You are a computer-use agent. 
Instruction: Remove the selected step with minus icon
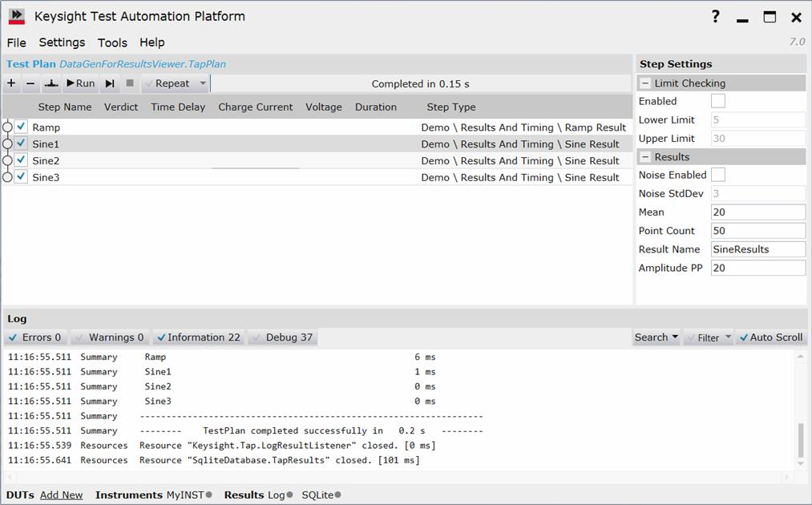coord(30,83)
